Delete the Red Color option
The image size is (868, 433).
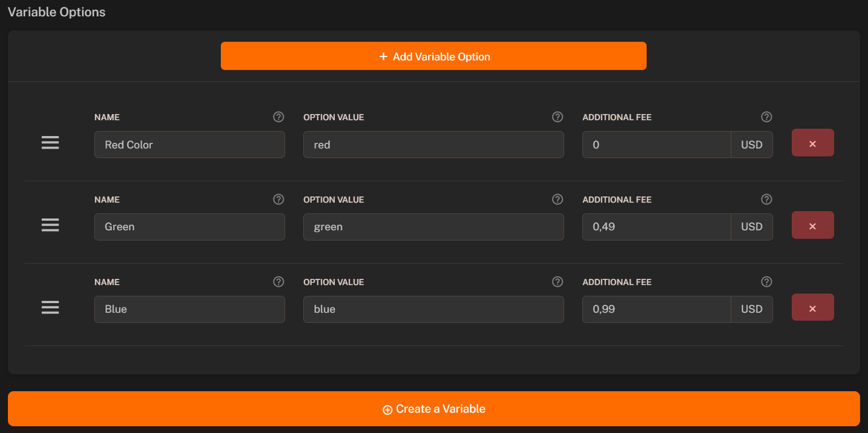tap(813, 142)
